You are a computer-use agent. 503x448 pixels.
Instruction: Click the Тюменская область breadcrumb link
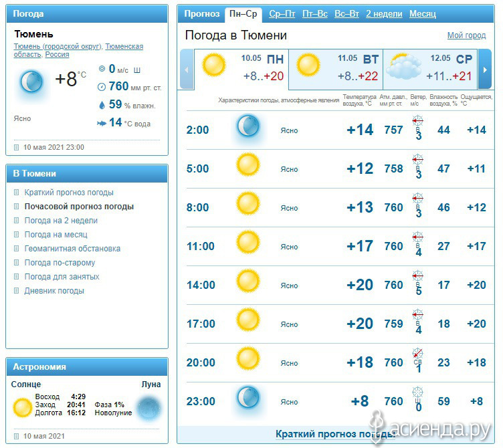[124, 46]
